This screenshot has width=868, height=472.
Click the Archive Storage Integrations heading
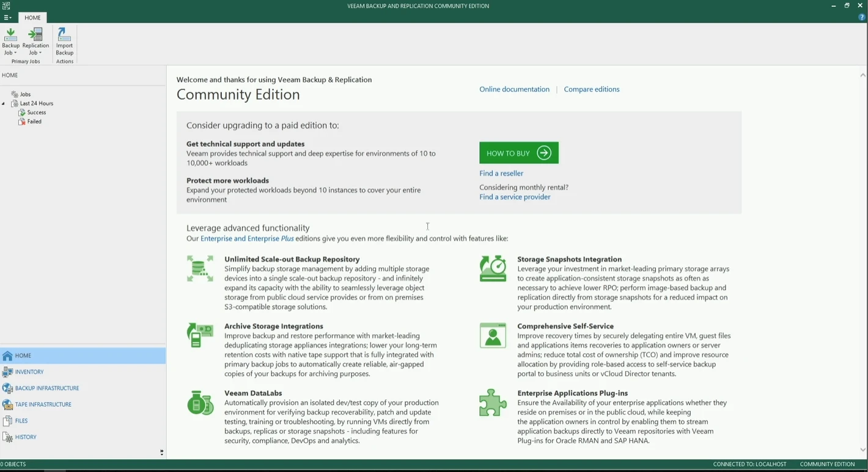coord(274,326)
